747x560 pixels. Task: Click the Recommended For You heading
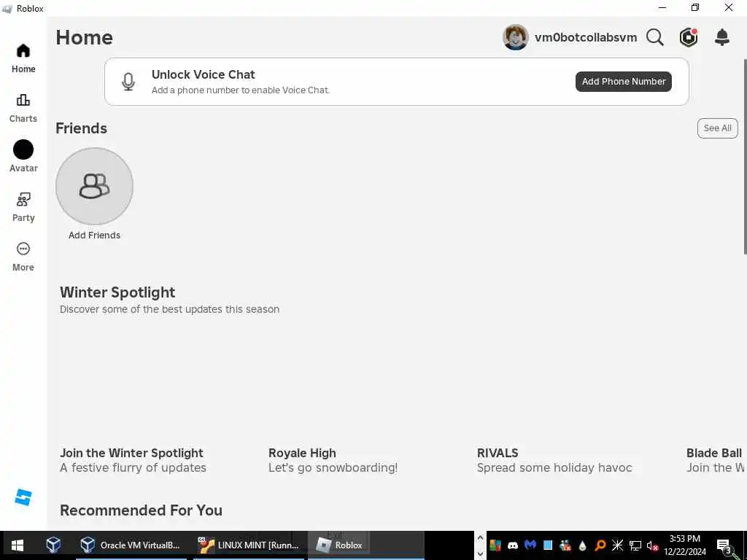[x=141, y=510]
